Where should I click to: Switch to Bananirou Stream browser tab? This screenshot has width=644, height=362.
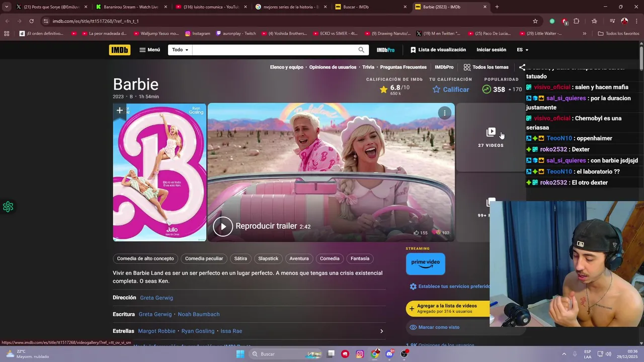pos(131,7)
